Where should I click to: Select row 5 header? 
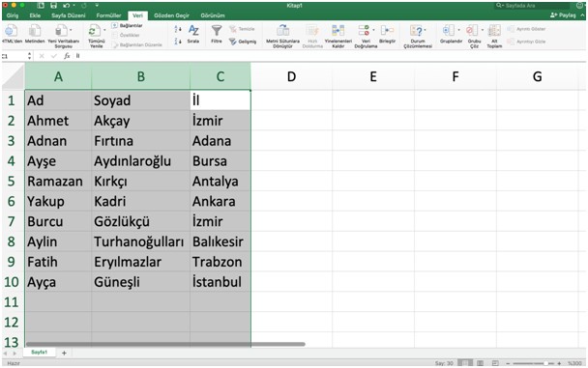[12, 182]
